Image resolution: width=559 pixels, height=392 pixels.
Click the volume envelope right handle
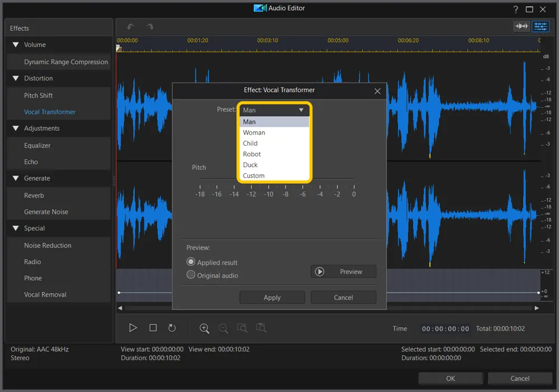tap(538, 293)
